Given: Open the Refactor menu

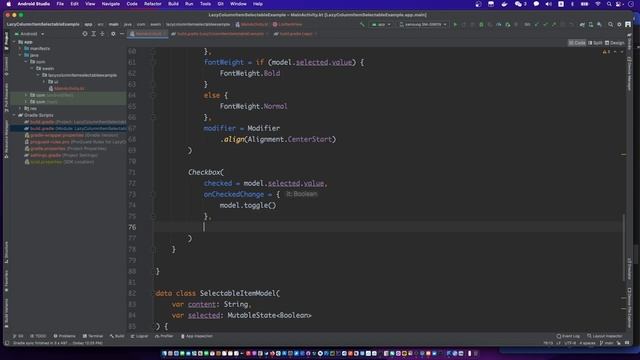Looking at the screenshot, I should (153, 4).
